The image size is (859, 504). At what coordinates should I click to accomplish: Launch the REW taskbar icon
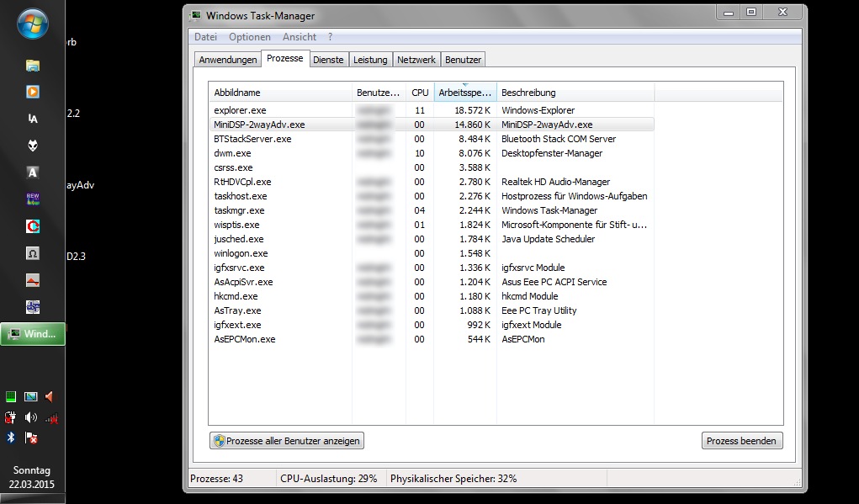pos(33,199)
